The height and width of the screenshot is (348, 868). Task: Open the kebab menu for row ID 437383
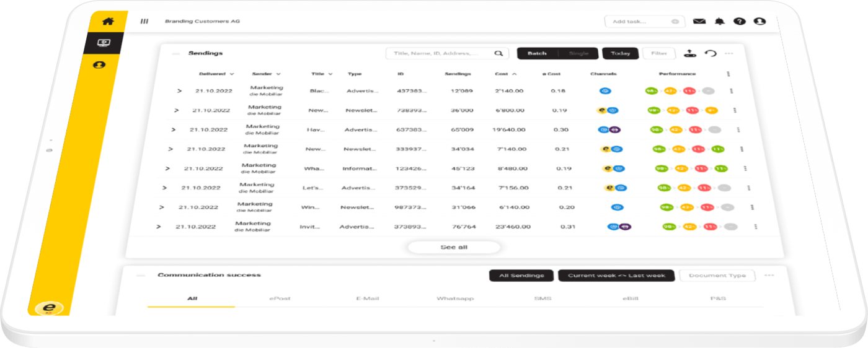(x=732, y=91)
